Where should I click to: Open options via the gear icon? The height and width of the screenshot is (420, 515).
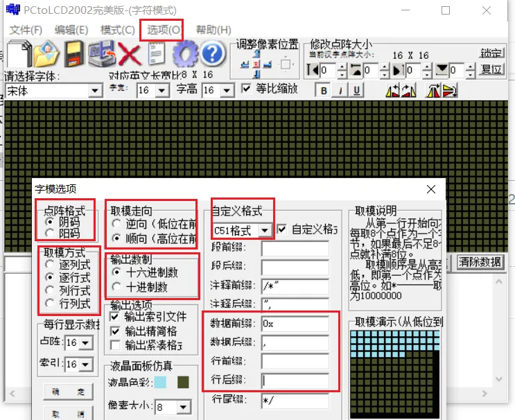(185, 53)
